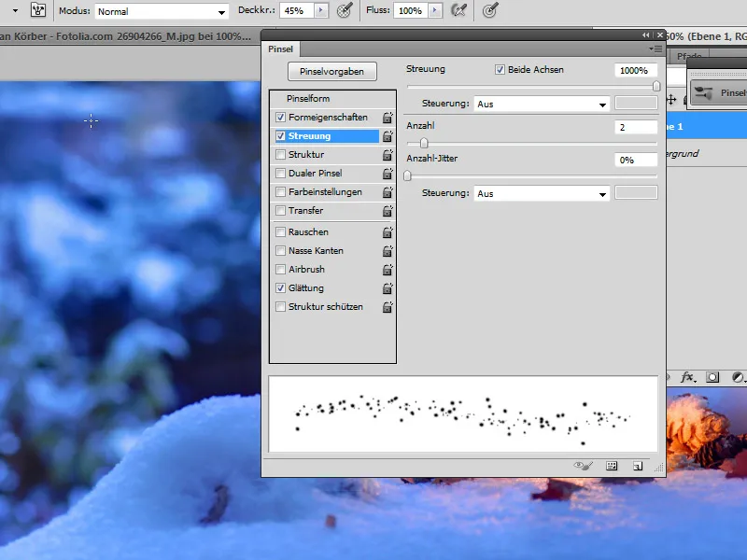Adjust the Anzahl-Jitter slider

pyautogui.click(x=407, y=175)
